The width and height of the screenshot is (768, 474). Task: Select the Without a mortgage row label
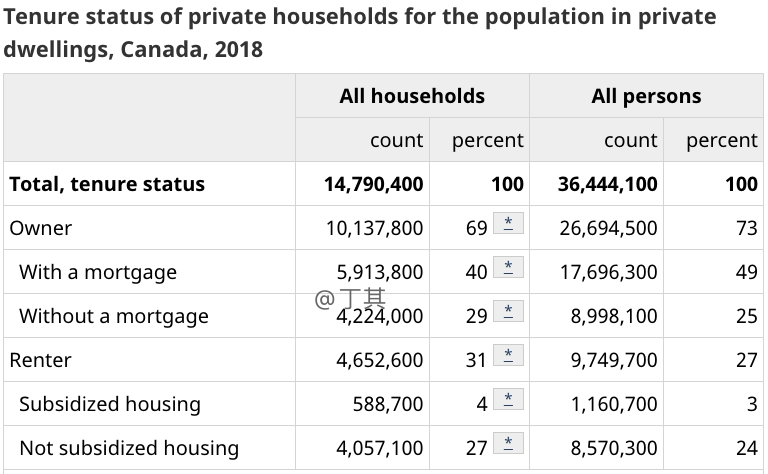click(114, 316)
